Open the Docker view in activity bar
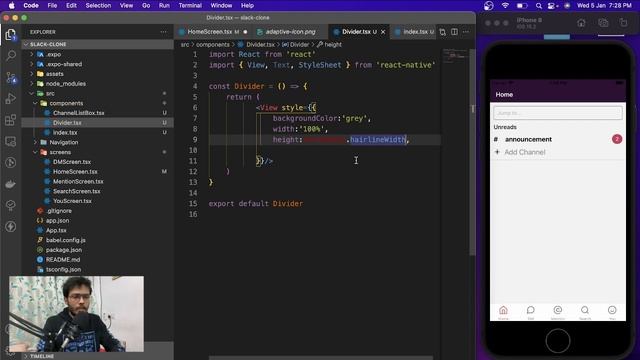Viewport: 640px width, 360px height. [x=11, y=184]
